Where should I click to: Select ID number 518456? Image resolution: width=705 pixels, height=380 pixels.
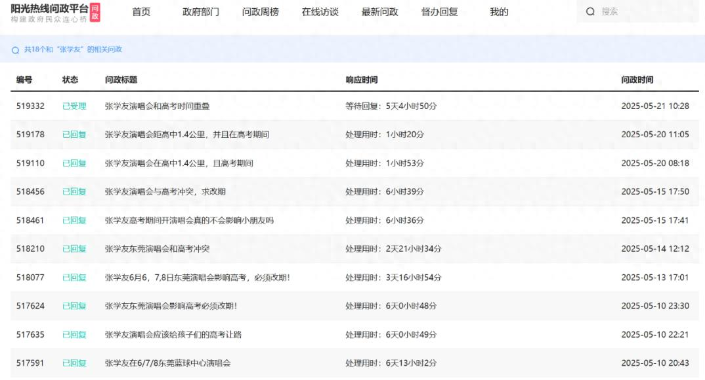[30, 192]
